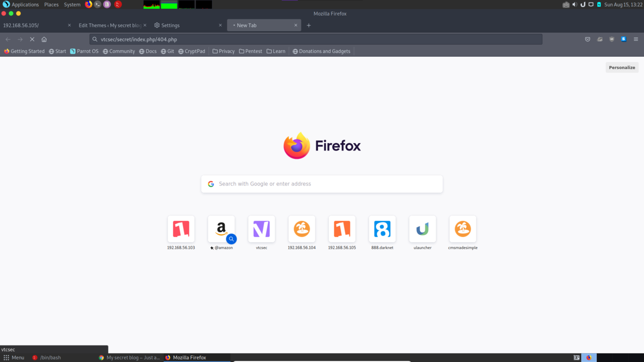Go to Firefox home page via house icon

point(44,39)
